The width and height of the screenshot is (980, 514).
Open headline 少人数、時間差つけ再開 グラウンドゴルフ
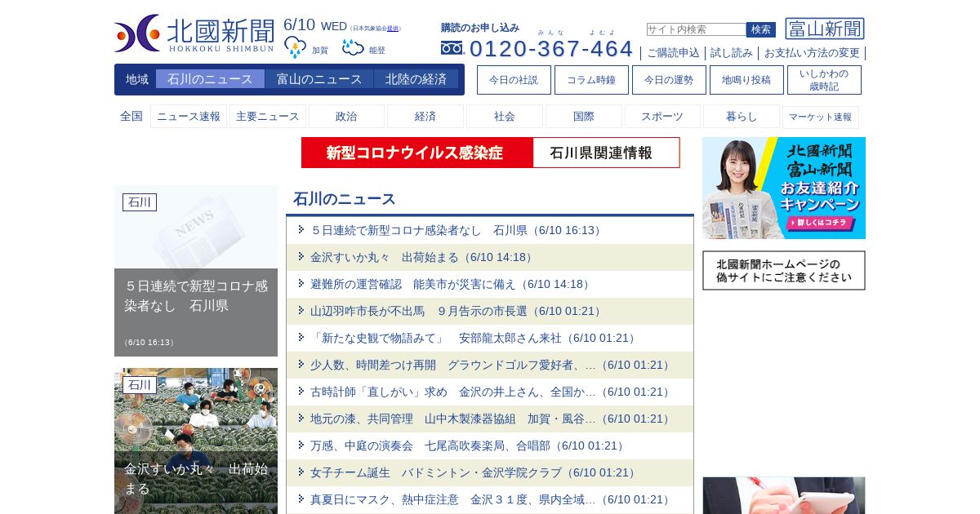coord(492,365)
